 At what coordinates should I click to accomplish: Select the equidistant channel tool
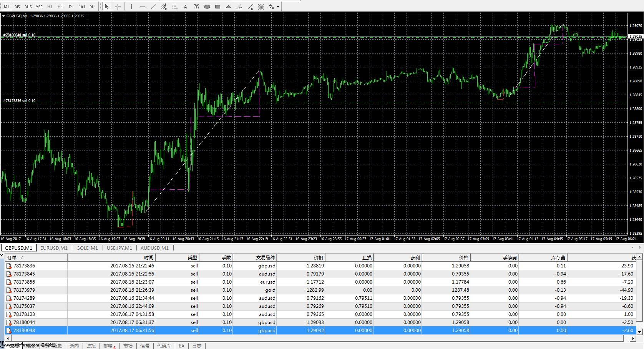164,7
